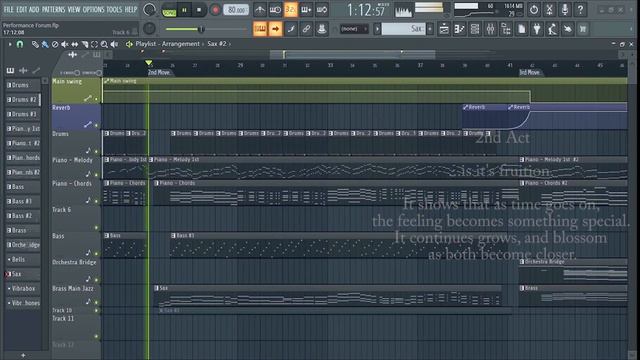This screenshot has width=640, height=360.
Task: Open the plugin picker plug icon
Action: click(x=537, y=29)
